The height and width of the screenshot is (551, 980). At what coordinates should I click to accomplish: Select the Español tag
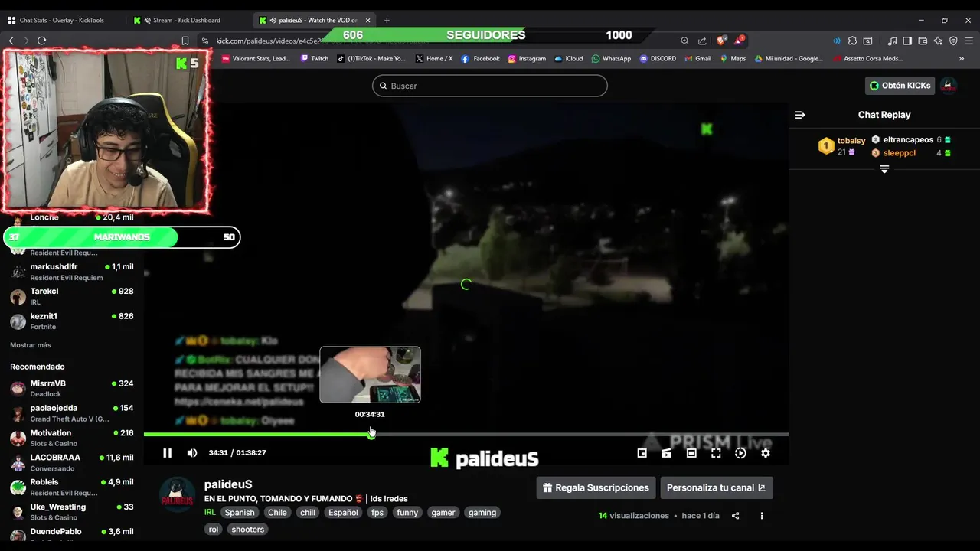click(343, 513)
